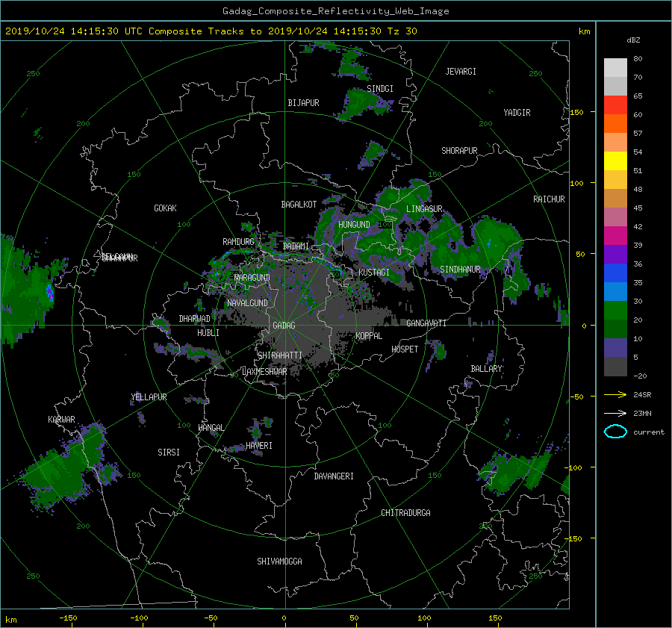The width and height of the screenshot is (672, 628).
Task: Select the DHARWAD city label
Action: coord(195,319)
